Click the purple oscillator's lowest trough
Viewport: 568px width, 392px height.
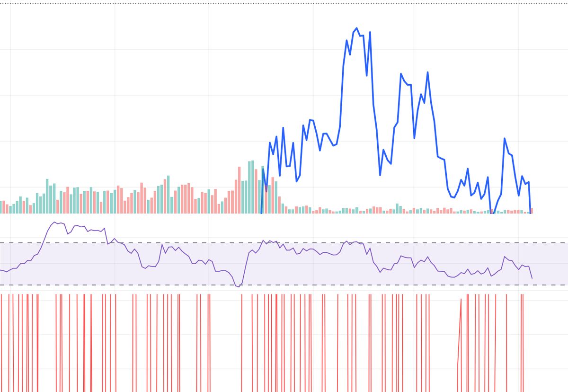tap(238, 286)
